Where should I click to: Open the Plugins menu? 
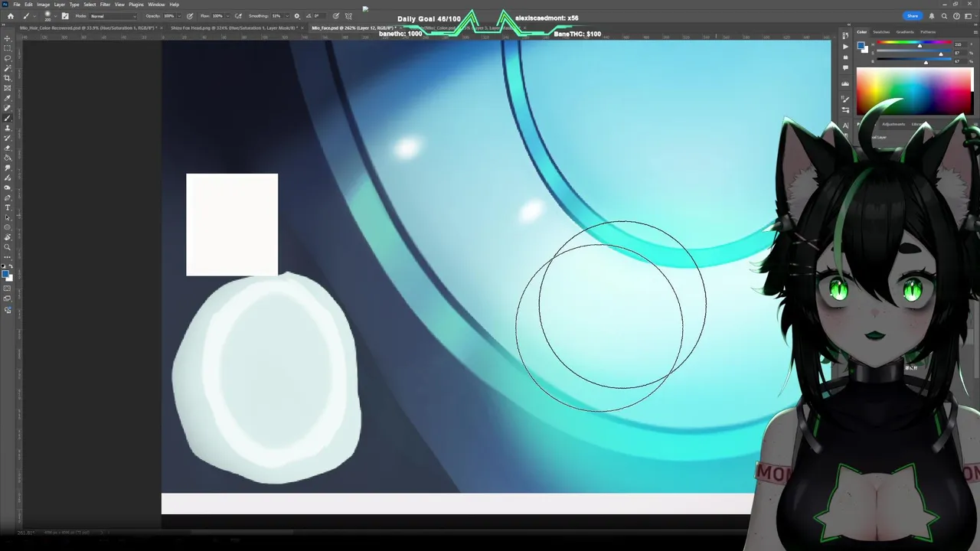click(x=136, y=5)
